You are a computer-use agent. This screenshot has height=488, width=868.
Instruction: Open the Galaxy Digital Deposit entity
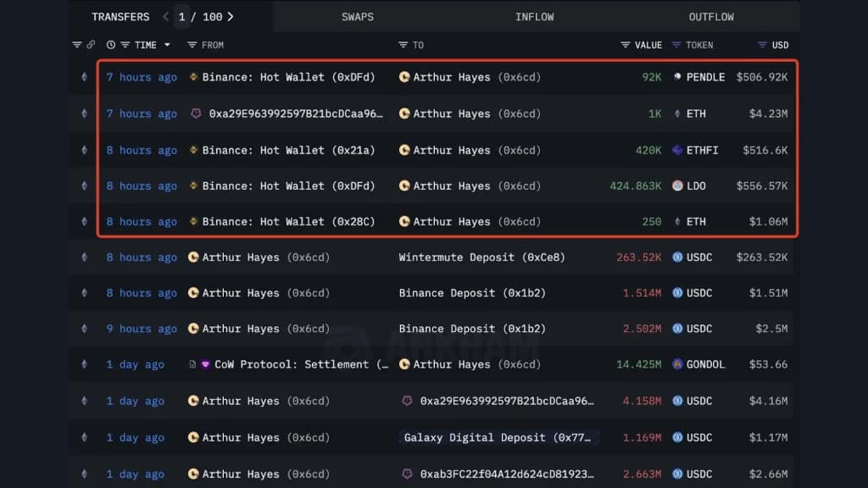click(x=497, y=438)
